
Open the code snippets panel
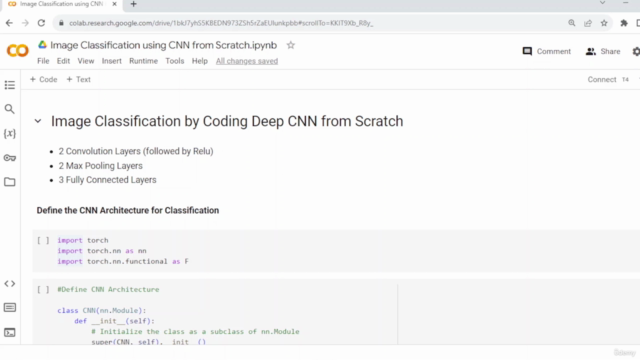click(10, 283)
